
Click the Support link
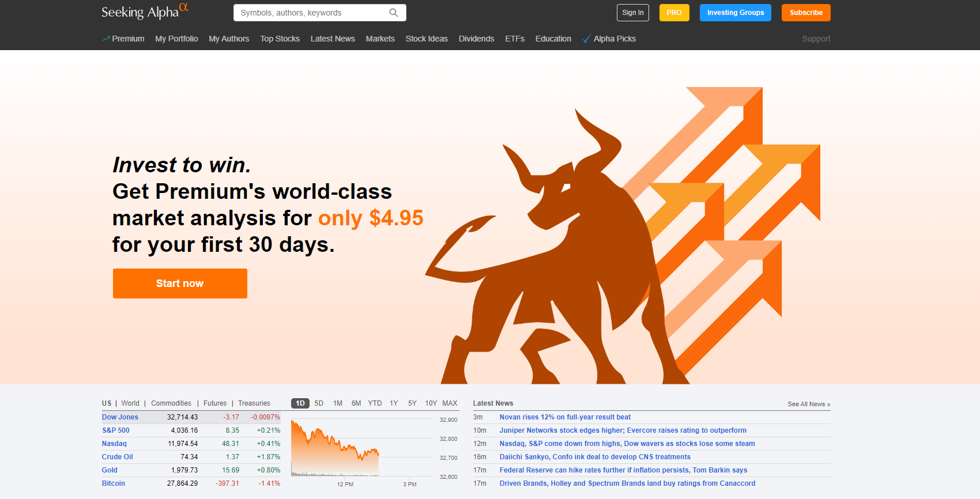coord(816,39)
